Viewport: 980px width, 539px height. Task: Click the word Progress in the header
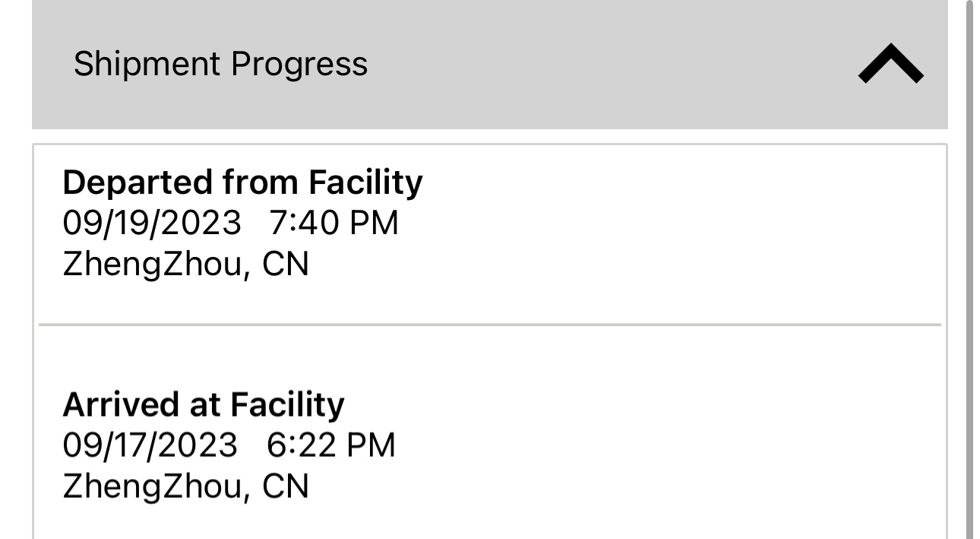click(x=299, y=64)
